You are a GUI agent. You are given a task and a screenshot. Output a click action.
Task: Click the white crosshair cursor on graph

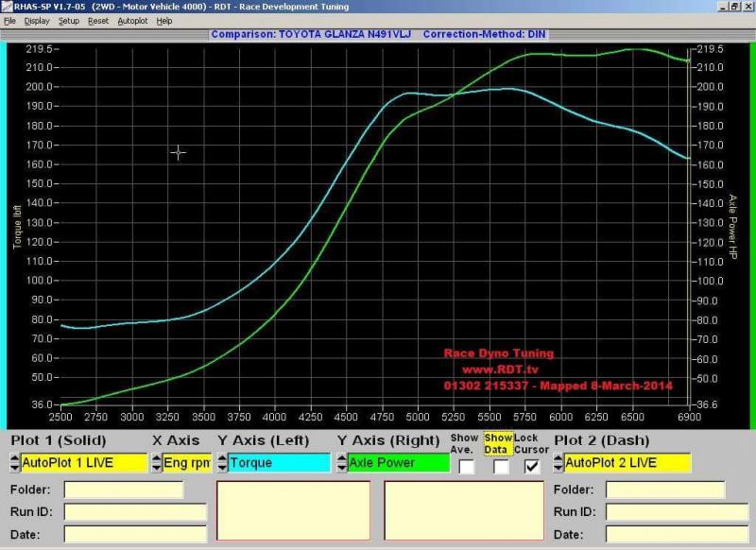(x=178, y=152)
